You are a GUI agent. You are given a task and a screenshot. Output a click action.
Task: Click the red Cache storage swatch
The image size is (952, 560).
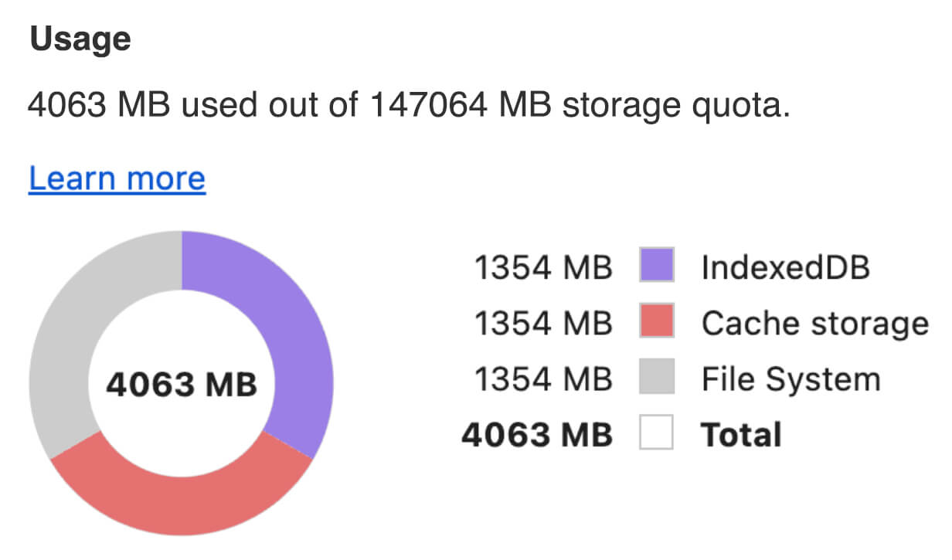pos(657,322)
